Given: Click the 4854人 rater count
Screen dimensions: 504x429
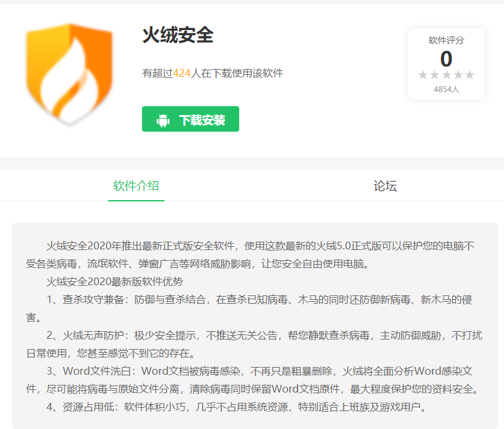Looking at the screenshot, I should click(x=446, y=89).
